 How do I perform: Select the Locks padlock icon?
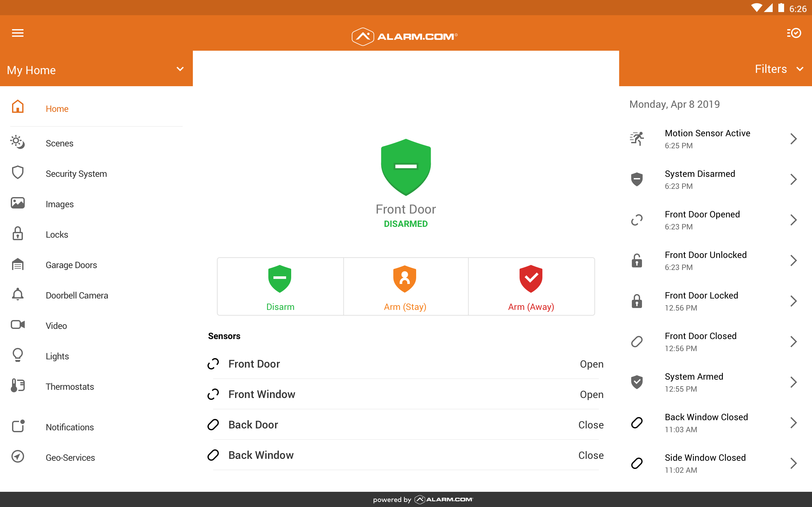pyautogui.click(x=17, y=234)
